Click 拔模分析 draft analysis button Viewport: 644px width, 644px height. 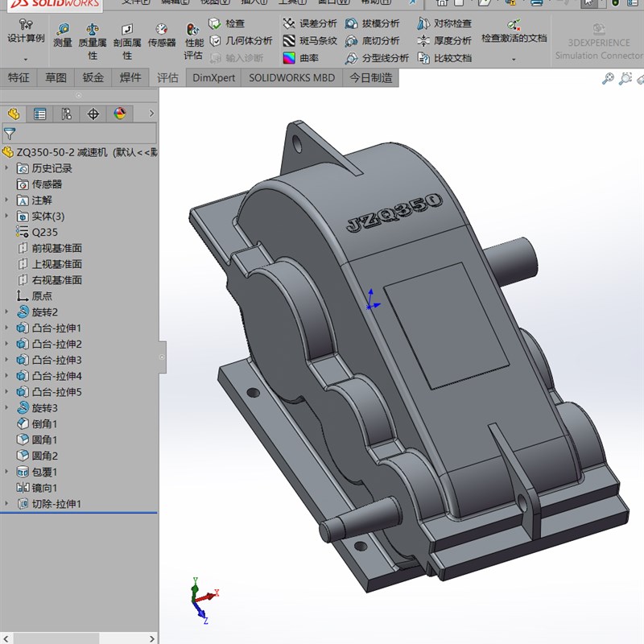373,23
